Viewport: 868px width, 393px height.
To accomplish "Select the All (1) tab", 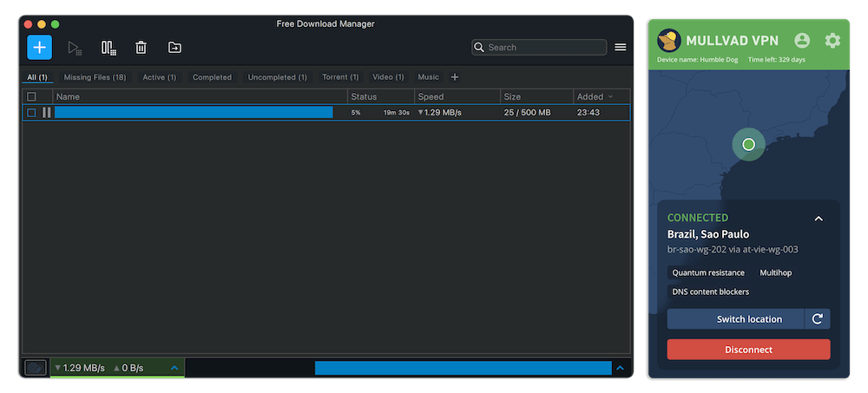I will [x=37, y=77].
